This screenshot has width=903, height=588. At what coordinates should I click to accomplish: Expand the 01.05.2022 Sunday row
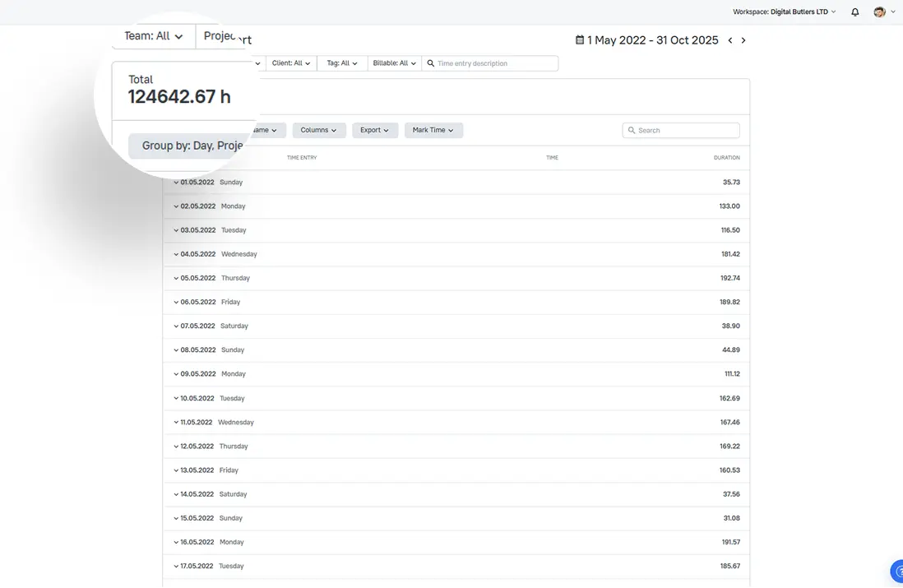tap(176, 182)
